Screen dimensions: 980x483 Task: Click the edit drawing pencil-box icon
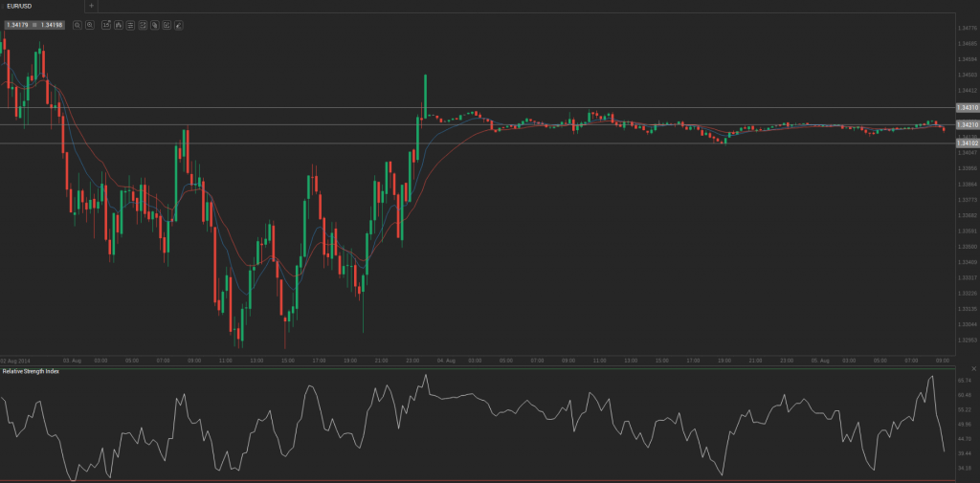(x=167, y=24)
